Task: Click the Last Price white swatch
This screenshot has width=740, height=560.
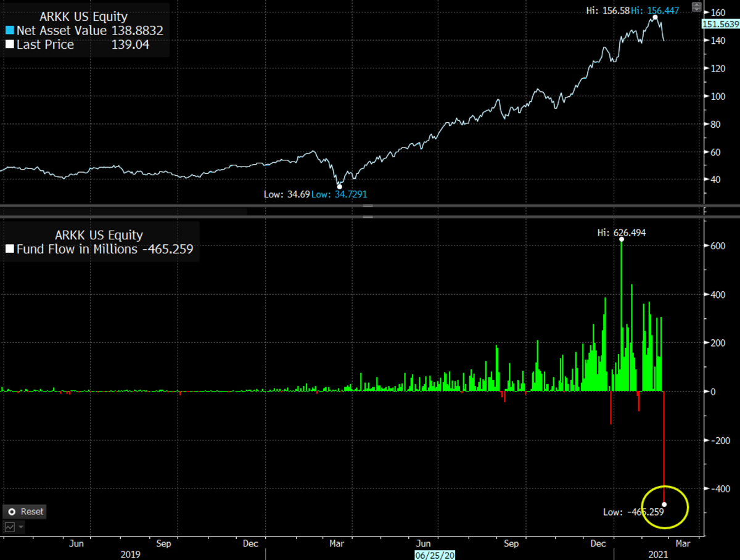Action: pyautogui.click(x=9, y=44)
